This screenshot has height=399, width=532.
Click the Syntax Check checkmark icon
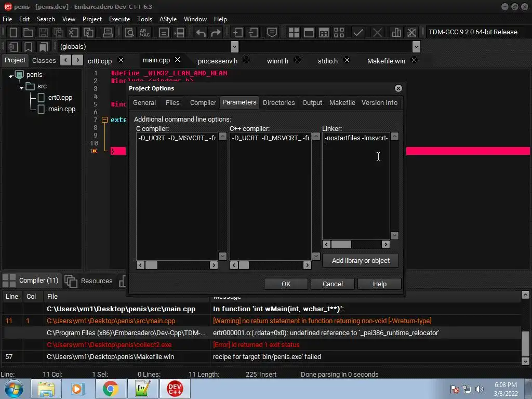pyautogui.click(x=358, y=33)
